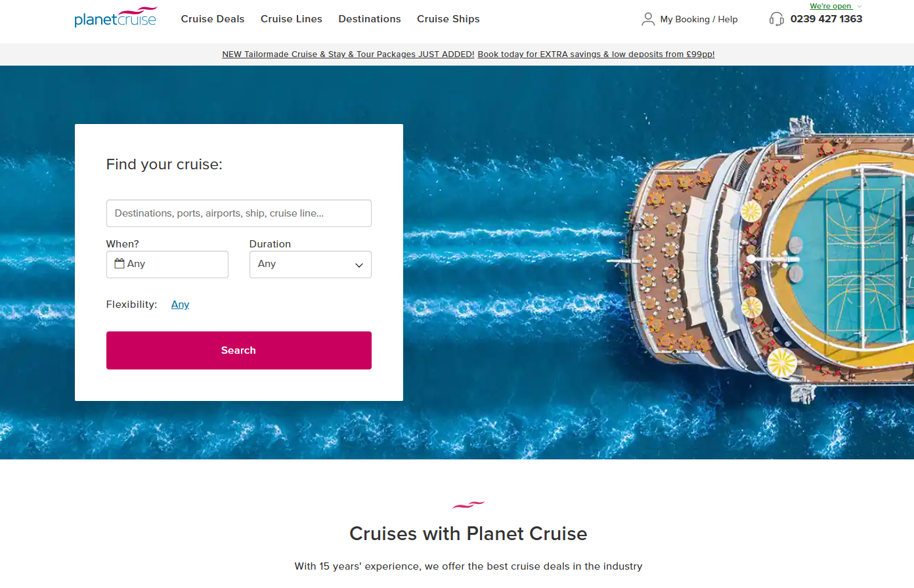The width and height of the screenshot is (914, 588).
Task: Click the Planet Cruise logo
Action: click(x=116, y=18)
